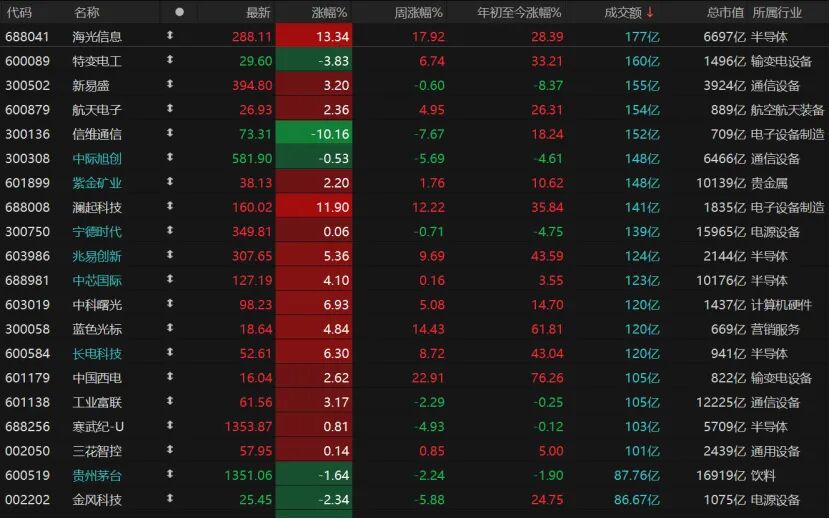Image resolution: width=830 pixels, height=519 pixels.
Task: Open stock 贵州茅台 name link
Action: coord(97,475)
